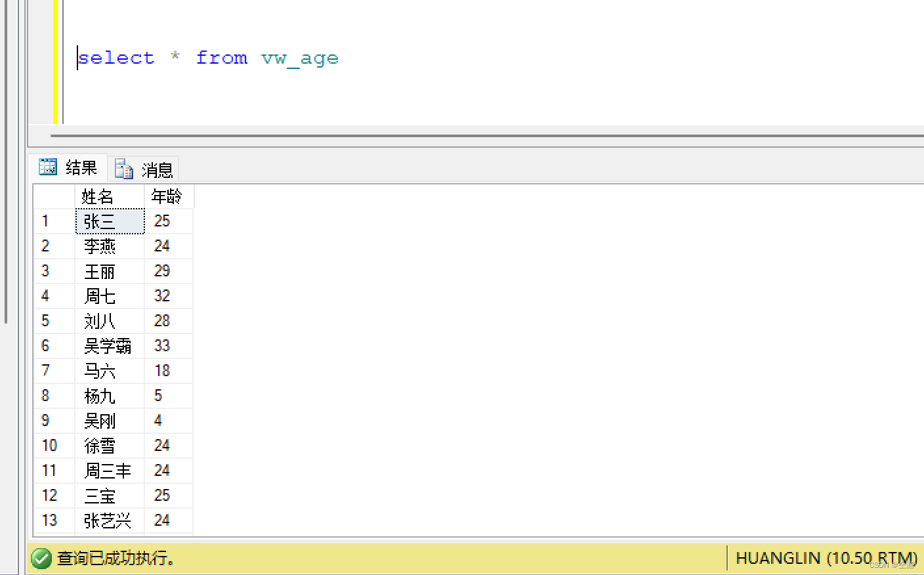Select cell with name 张三
This screenshot has height=575, width=924.
tap(110, 221)
